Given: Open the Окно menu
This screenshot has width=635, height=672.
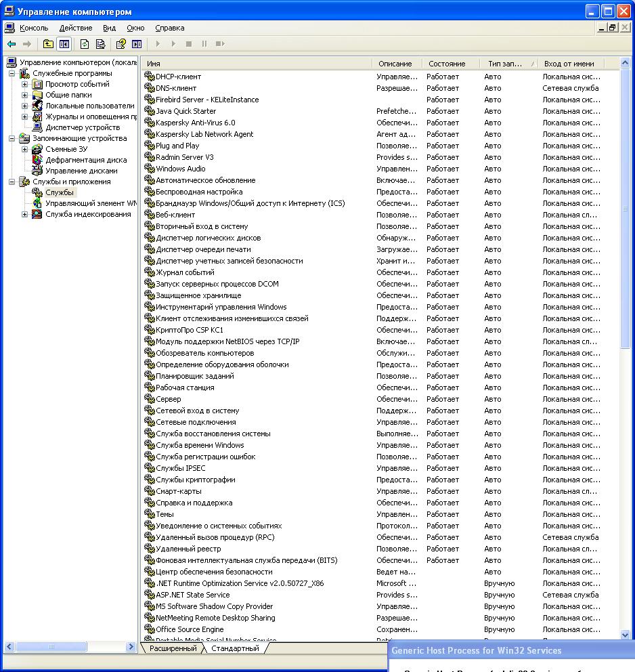Looking at the screenshot, I should pyautogui.click(x=135, y=28).
